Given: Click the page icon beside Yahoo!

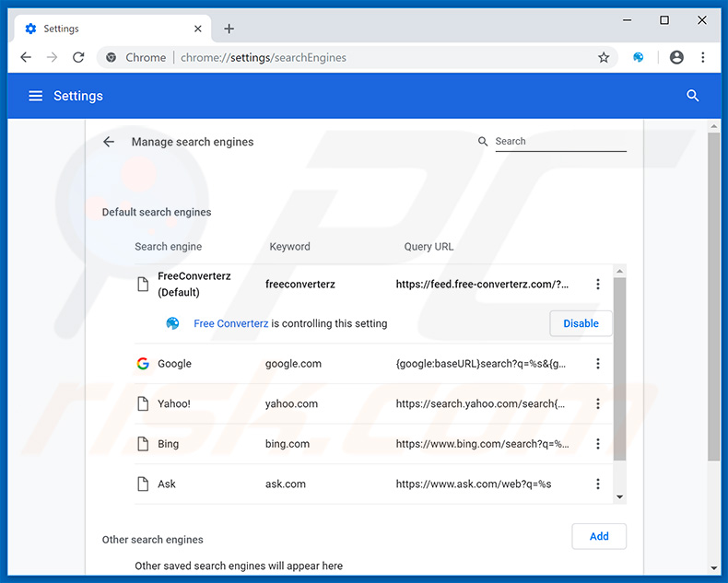Looking at the screenshot, I should (x=143, y=403).
